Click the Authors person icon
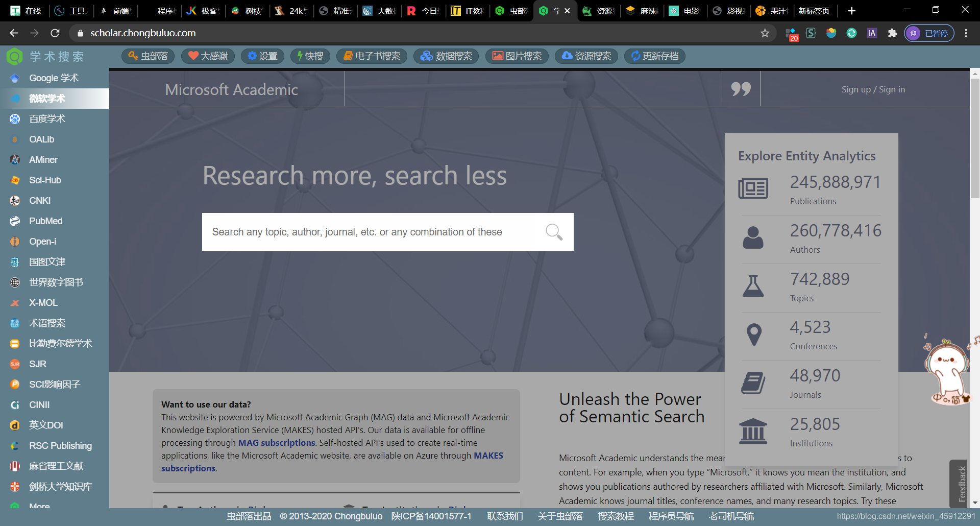 [753, 237]
